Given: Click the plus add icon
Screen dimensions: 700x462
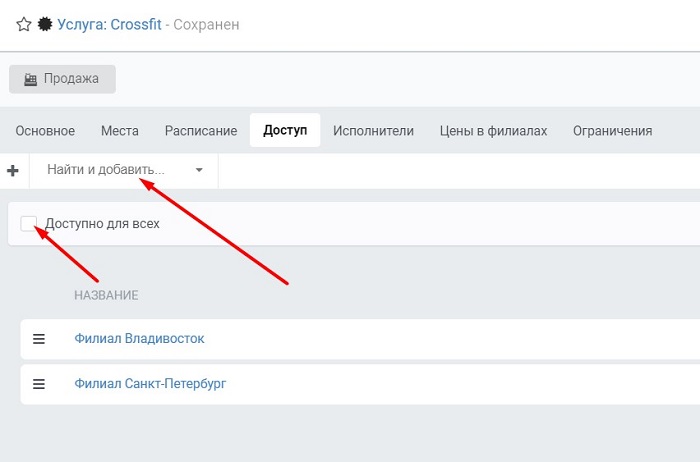Looking at the screenshot, I should coord(13,171).
